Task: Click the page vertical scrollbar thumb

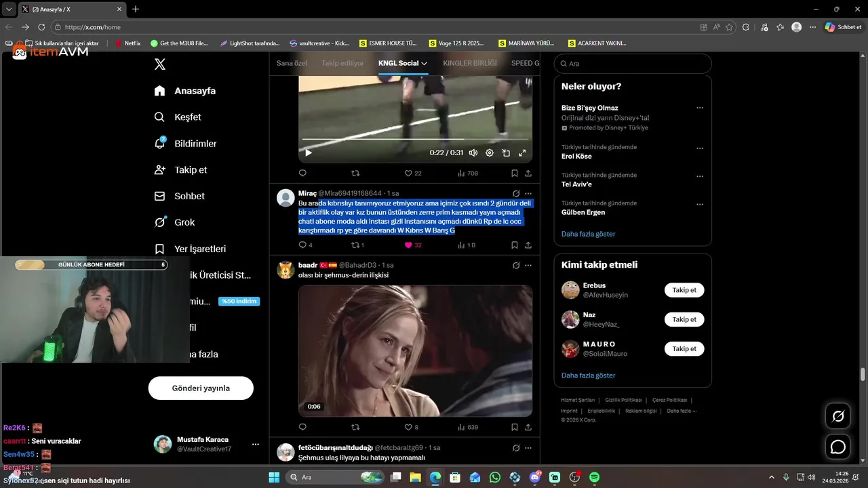Action: point(863,375)
